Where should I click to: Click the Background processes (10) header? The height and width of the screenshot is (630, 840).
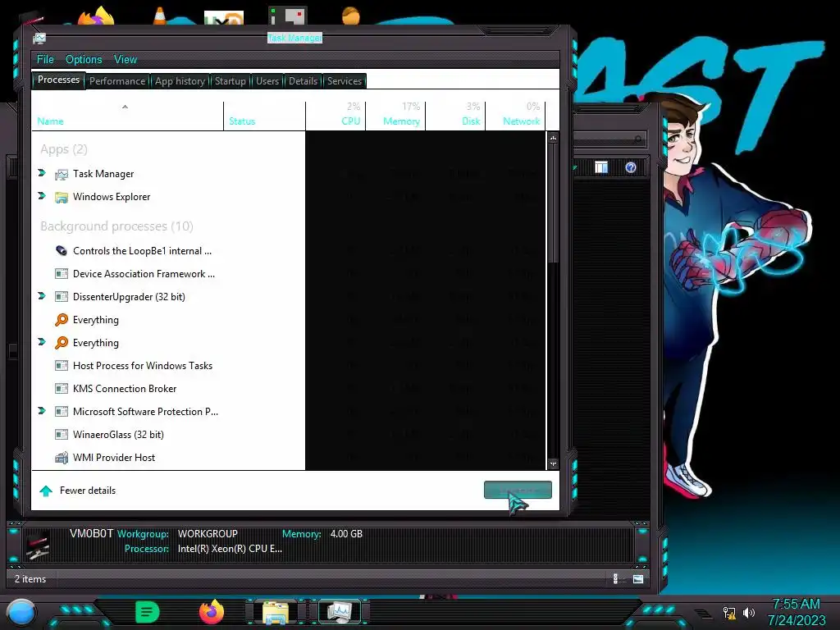(x=116, y=226)
